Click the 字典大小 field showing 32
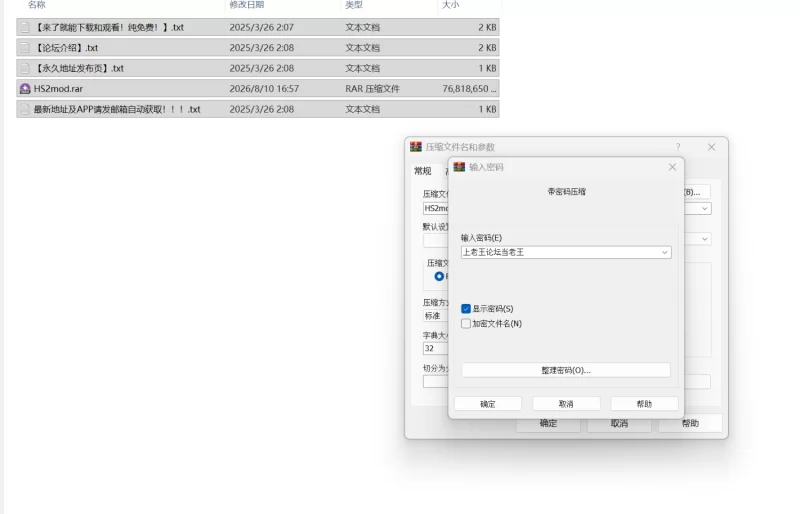Screen dimensions: 800x514 pyautogui.click(x=435, y=348)
